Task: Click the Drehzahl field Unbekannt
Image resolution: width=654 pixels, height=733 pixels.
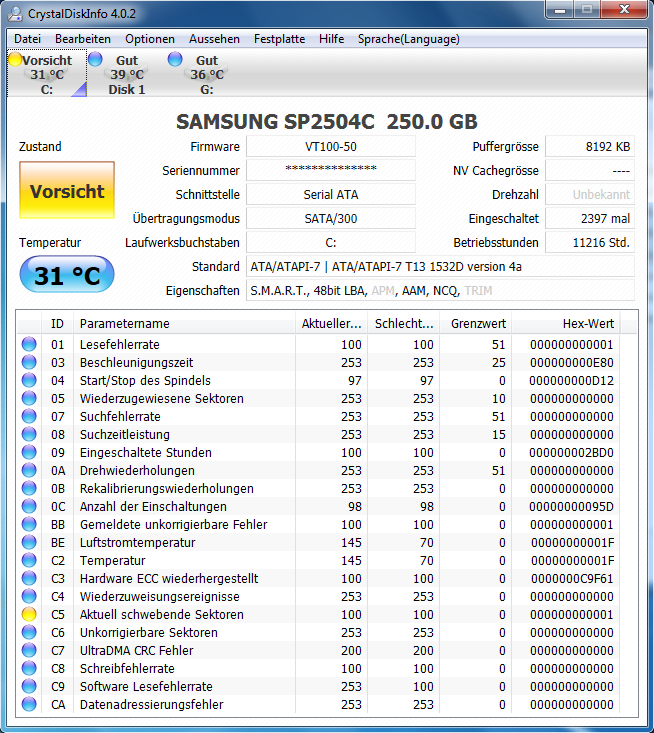Action: [590, 194]
